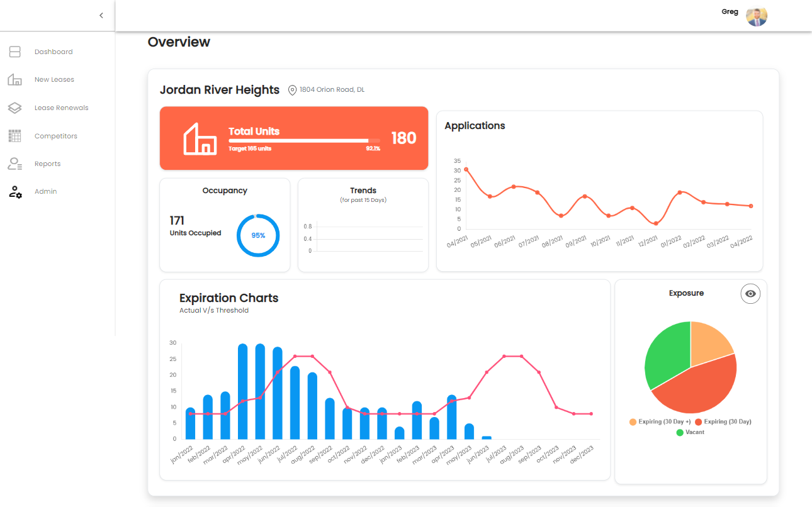Click the location pin beside Jordan River Heights
Screen dimensions: 812x507
click(x=292, y=89)
